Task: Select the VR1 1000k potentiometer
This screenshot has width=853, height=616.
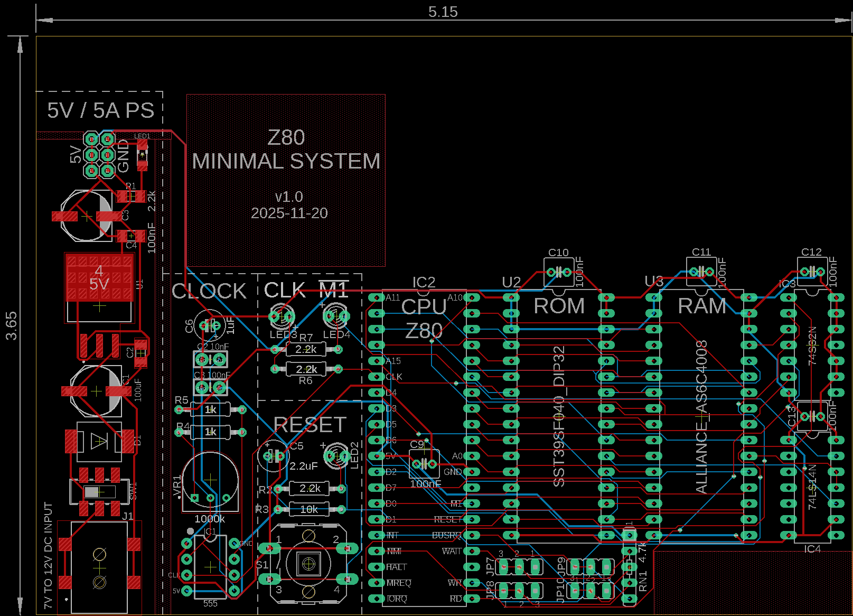Action: 210,480
